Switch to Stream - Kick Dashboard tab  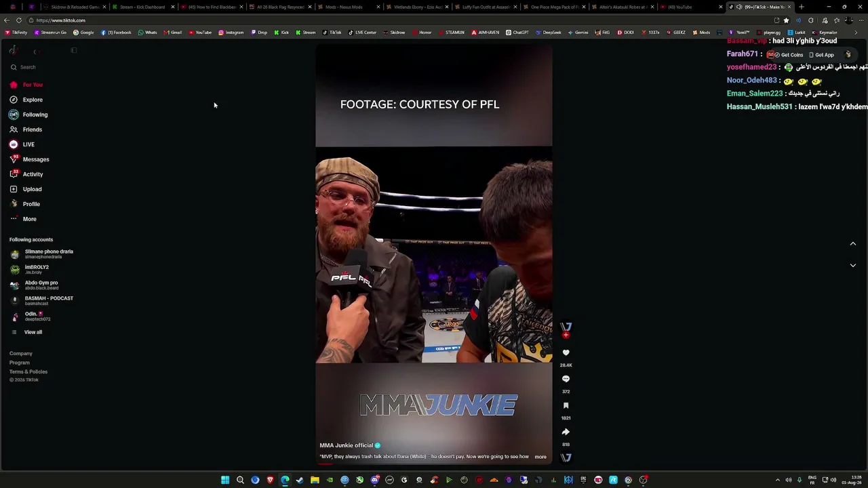pyautogui.click(x=143, y=7)
